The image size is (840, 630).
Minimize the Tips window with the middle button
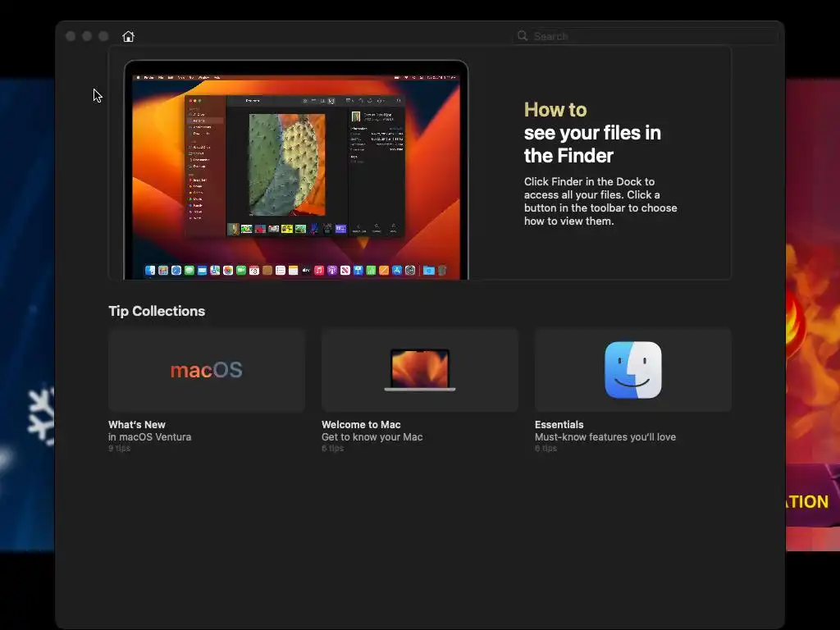tap(87, 36)
